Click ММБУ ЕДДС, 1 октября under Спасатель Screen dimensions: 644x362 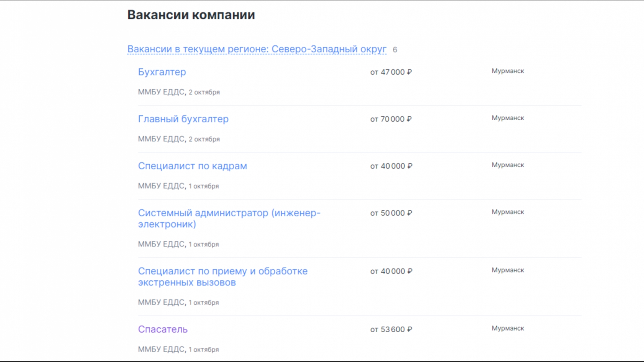tap(178, 350)
